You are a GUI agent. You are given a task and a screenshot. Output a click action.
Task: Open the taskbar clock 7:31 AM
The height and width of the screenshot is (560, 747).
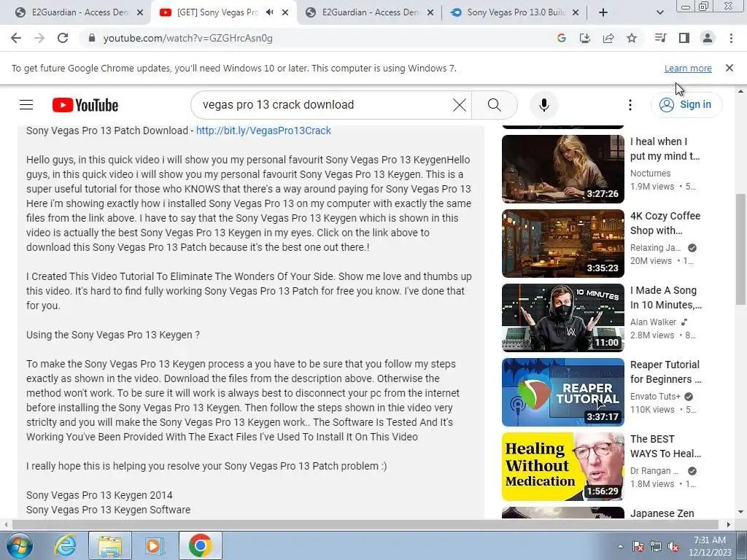709,546
